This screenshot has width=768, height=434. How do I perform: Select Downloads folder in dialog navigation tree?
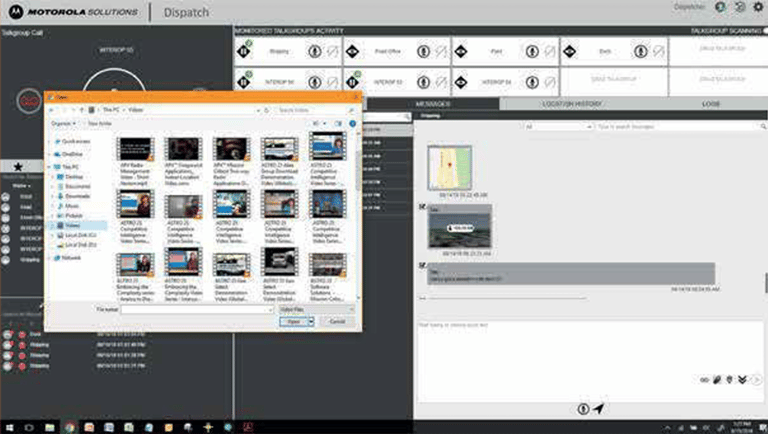click(x=77, y=196)
